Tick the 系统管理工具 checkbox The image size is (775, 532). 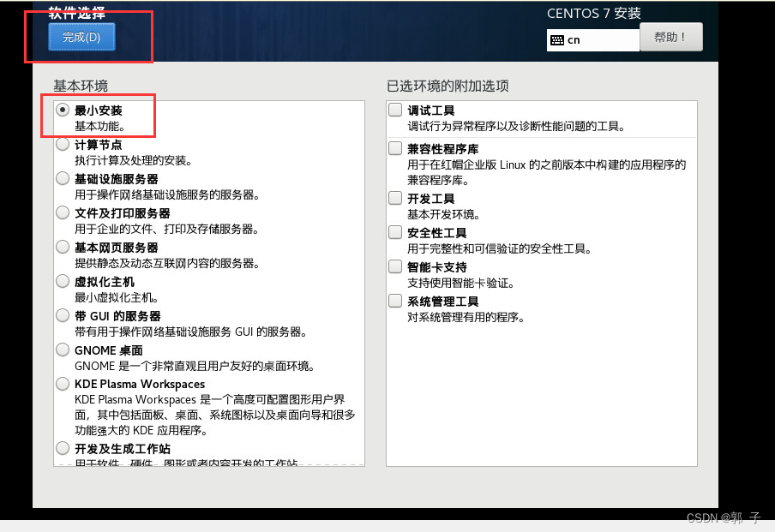[x=395, y=301]
